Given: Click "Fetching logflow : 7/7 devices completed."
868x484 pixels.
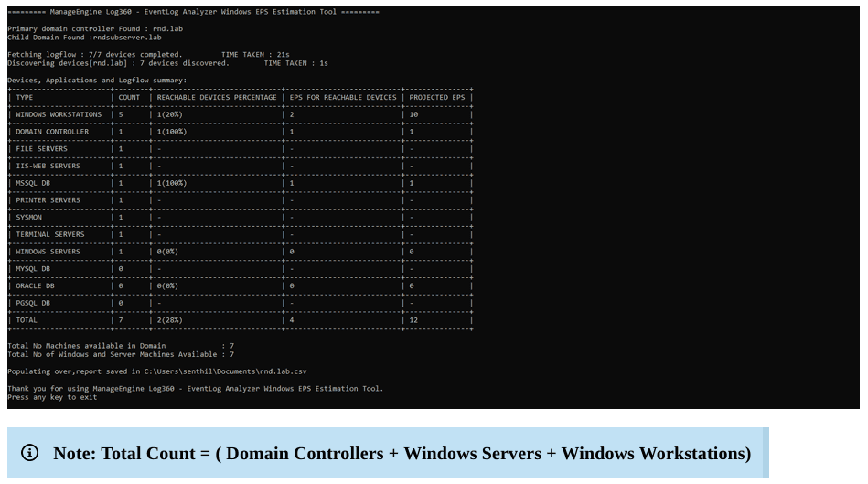Looking at the screenshot, I should (x=94, y=55).
